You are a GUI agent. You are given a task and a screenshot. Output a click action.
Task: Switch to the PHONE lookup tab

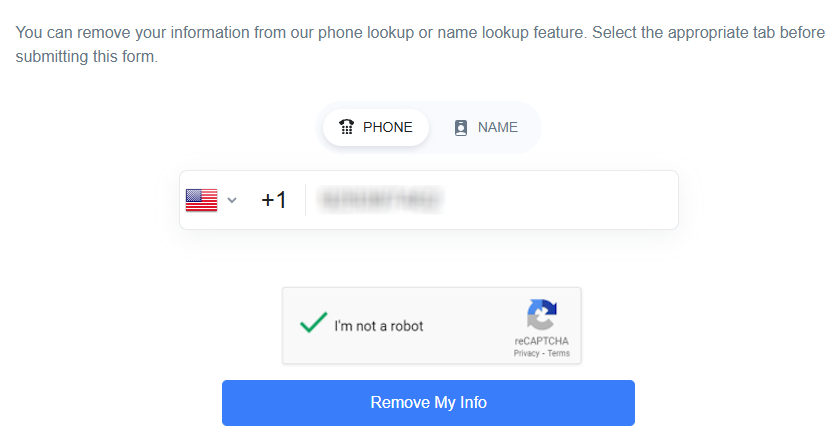[376, 128]
